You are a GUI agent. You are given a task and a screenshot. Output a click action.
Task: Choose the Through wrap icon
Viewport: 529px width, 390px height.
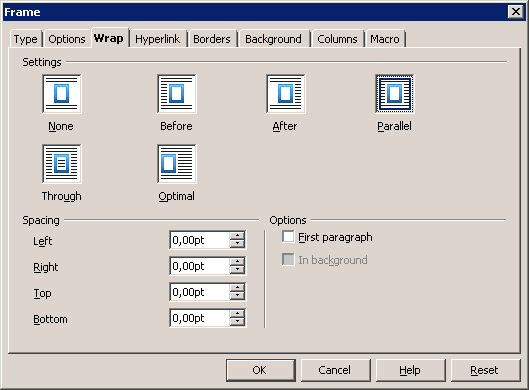pos(62,164)
